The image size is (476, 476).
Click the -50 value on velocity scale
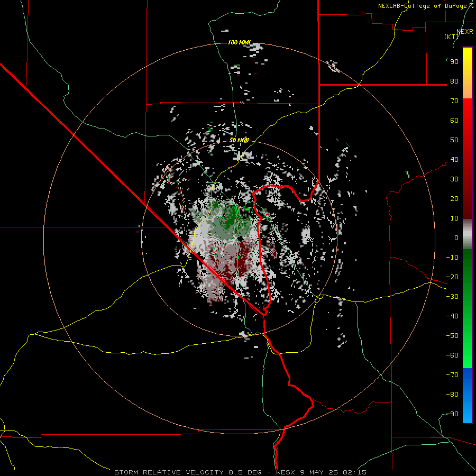point(452,336)
